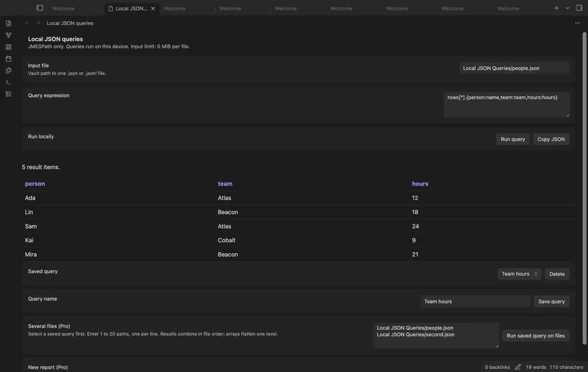Select the Mira cell
Viewport: 588px width, 372px height.
pos(31,255)
